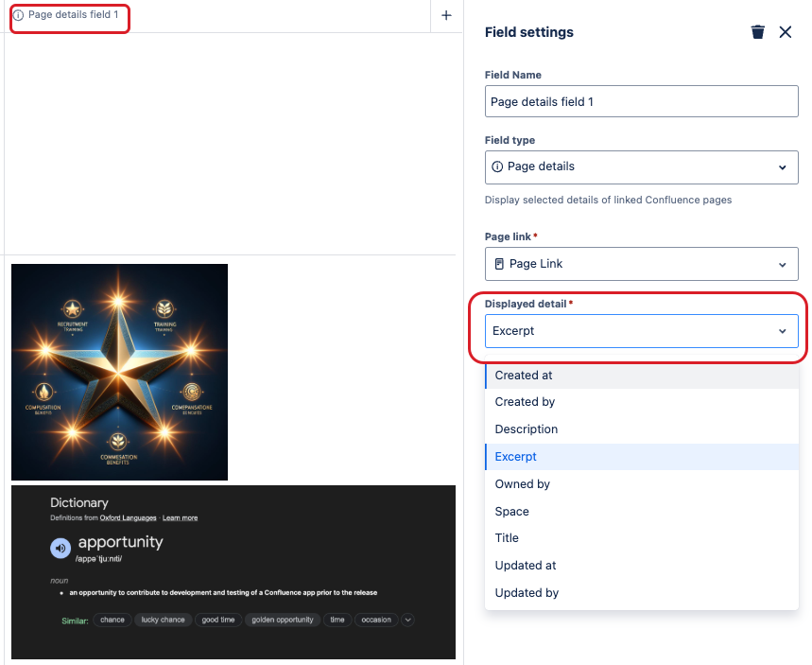Delete field using the trash icon

(x=757, y=32)
